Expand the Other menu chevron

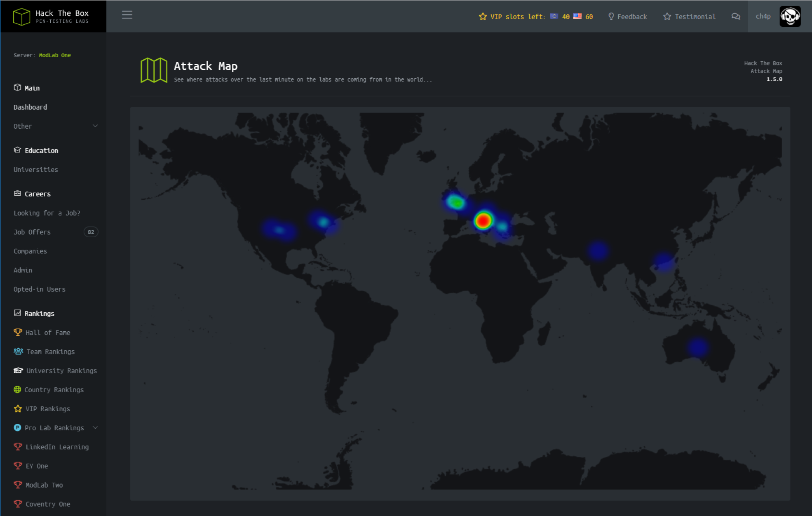pyautogui.click(x=95, y=126)
